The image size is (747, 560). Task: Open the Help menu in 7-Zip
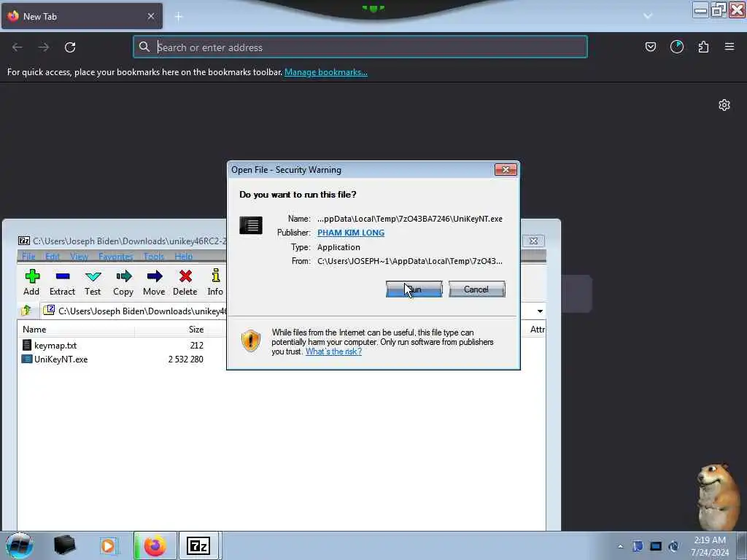pyautogui.click(x=183, y=257)
